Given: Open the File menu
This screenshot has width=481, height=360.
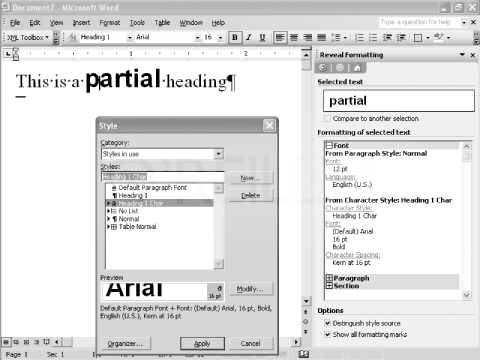Looking at the screenshot, I should point(15,23).
